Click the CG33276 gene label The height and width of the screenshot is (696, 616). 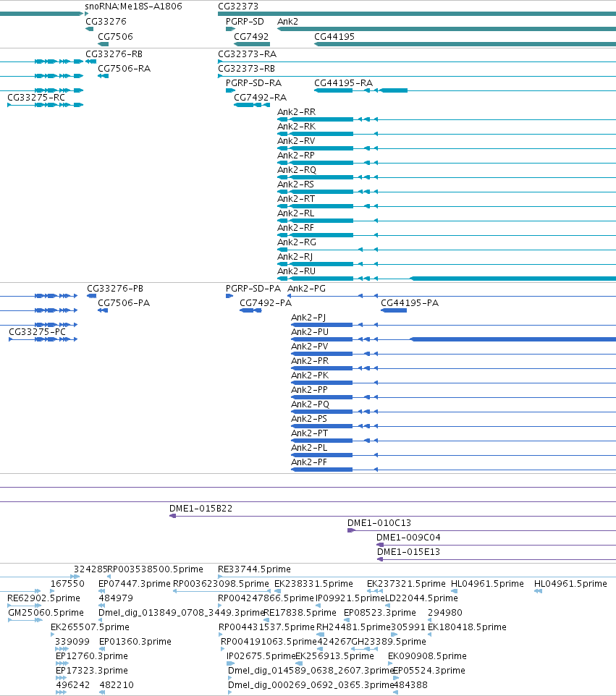[x=106, y=21]
